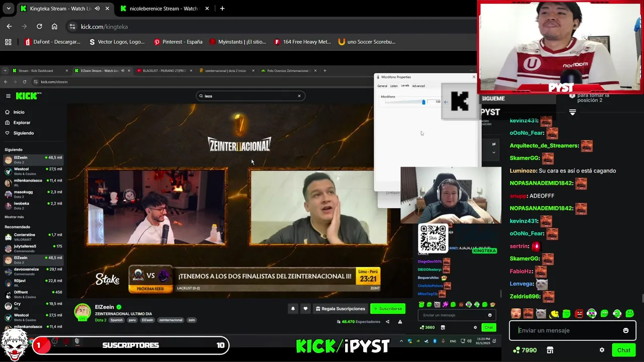
Task: Switch to Advanced tab in Micrófono Properties
Action: (x=419, y=86)
